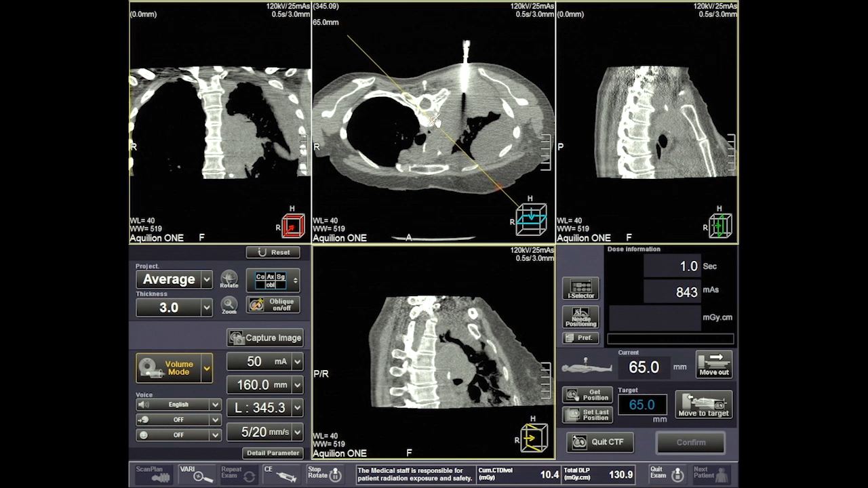
Task: Open Needle Positioning tool
Action: click(x=581, y=317)
